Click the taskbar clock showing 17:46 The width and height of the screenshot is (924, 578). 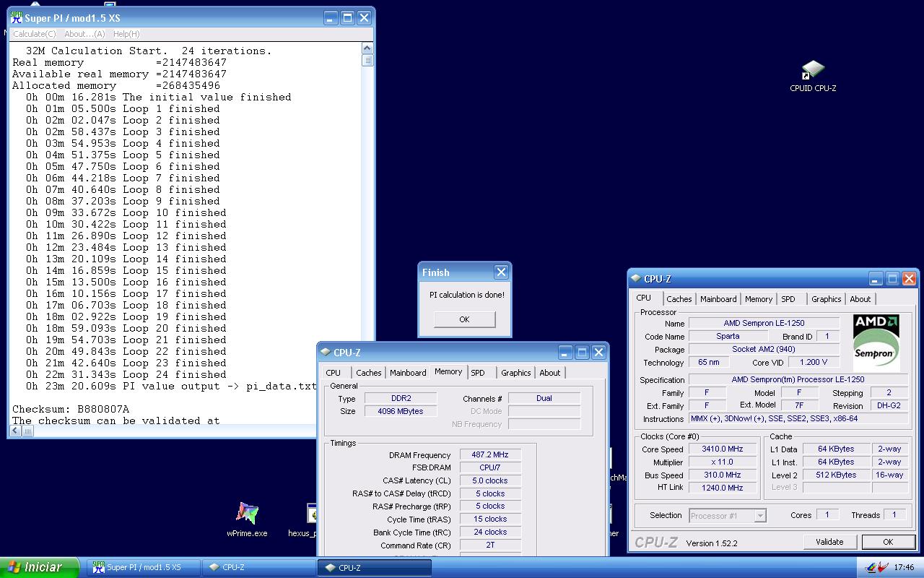(x=904, y=567)
